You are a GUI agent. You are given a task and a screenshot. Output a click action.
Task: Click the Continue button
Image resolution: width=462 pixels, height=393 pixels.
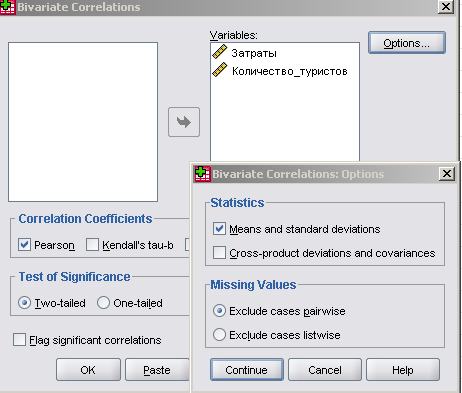247,370
